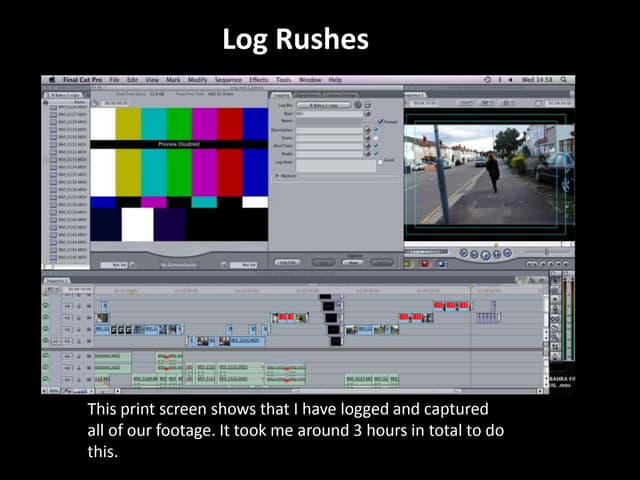Click the red Overwrite edit button

[424, 264]
